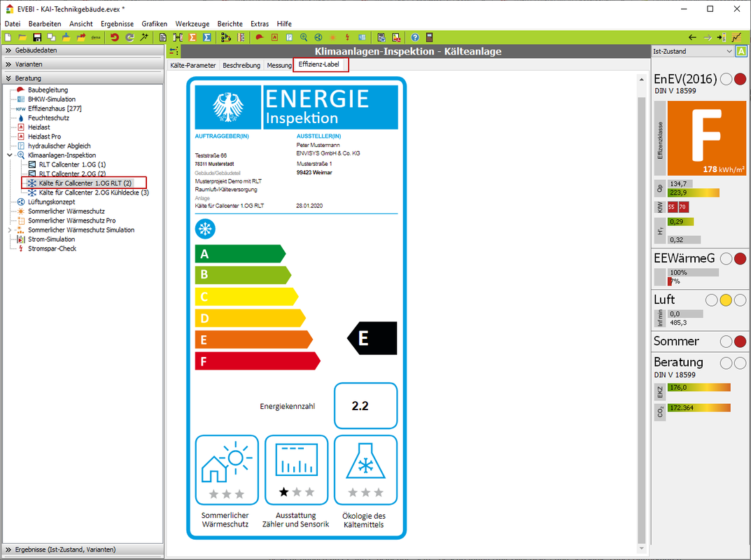Click the red lightning bolt toolbar icon

(x=347, y=37)
